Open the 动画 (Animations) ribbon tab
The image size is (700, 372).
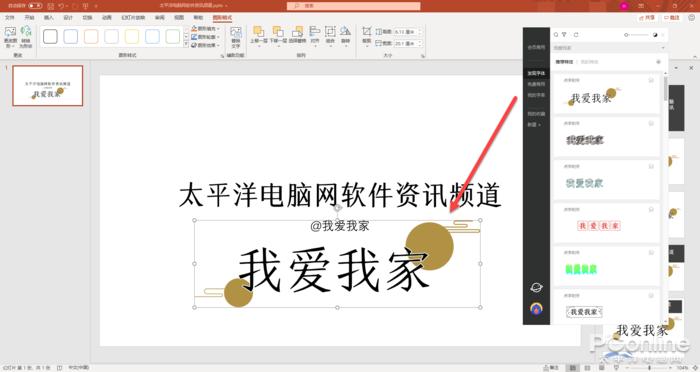(x=107, y=17)
